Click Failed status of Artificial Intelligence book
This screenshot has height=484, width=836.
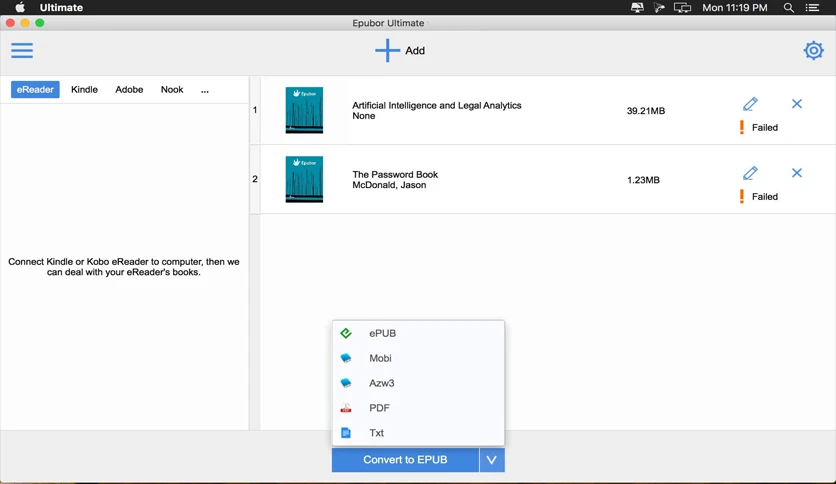tap(765, 127)
